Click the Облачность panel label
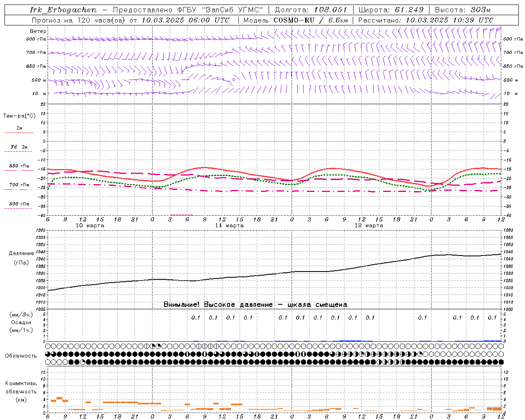Screen dimensions: 525x420 point(21,356)
